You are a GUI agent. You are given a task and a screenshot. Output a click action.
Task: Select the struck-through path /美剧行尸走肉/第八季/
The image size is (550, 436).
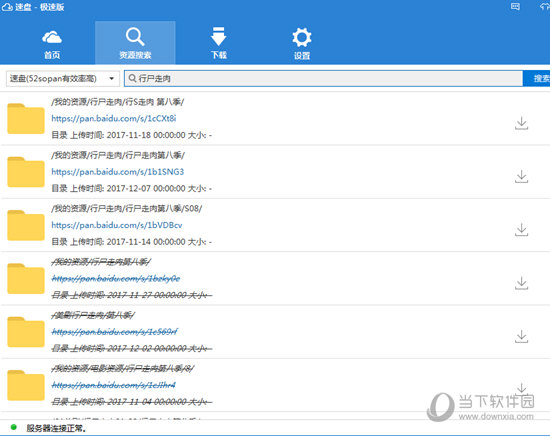point(93,315)
